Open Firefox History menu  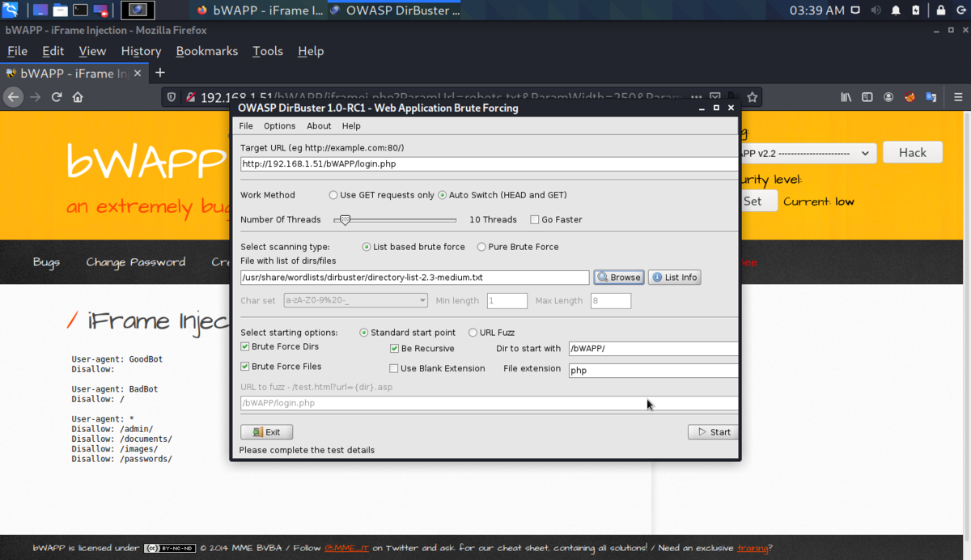[x=141, y=51]
